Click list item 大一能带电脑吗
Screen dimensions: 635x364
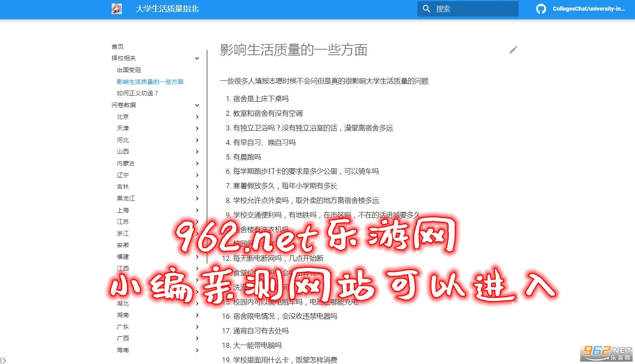point(257,345)
